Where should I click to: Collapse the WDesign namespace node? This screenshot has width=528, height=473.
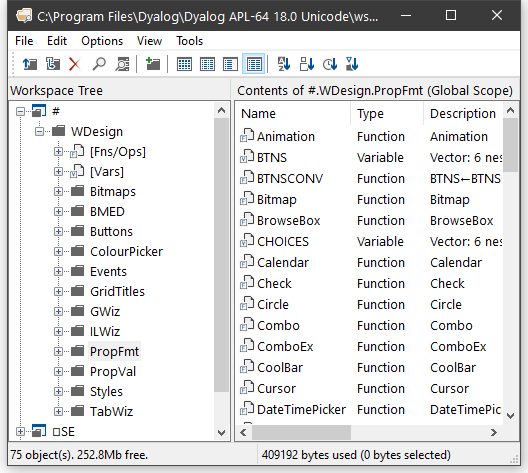click(39, 131)
